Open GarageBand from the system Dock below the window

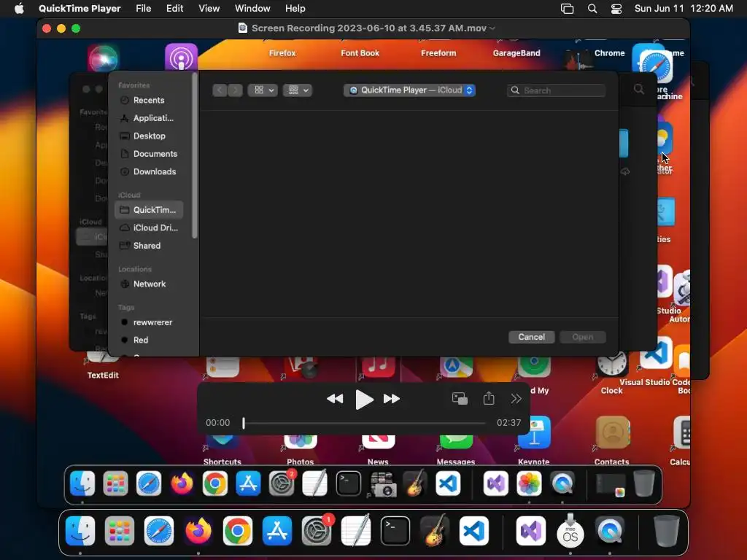pos(435,531)
